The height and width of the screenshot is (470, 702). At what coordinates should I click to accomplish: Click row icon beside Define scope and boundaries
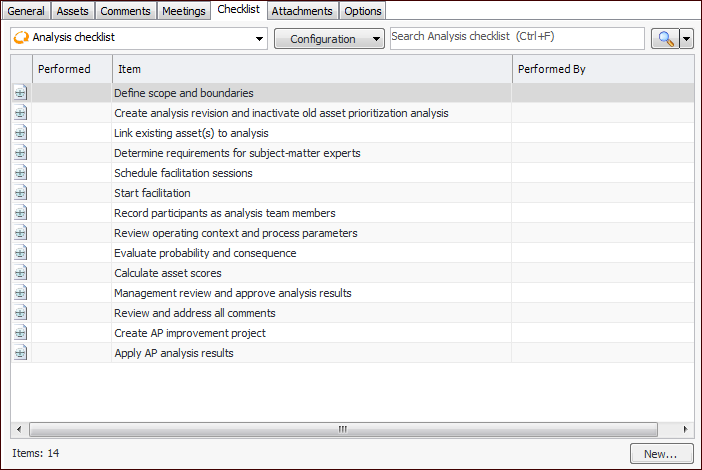point(21,93)
